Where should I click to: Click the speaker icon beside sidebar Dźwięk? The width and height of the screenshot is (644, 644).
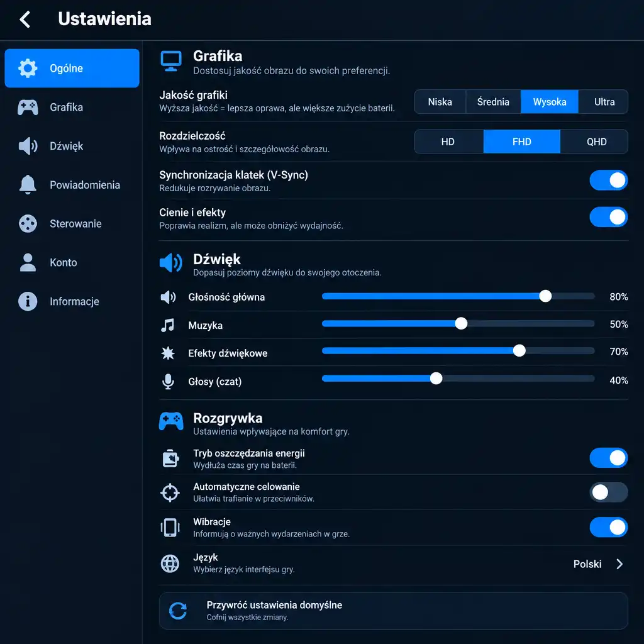pyautogui.click(x=28, y=146)
